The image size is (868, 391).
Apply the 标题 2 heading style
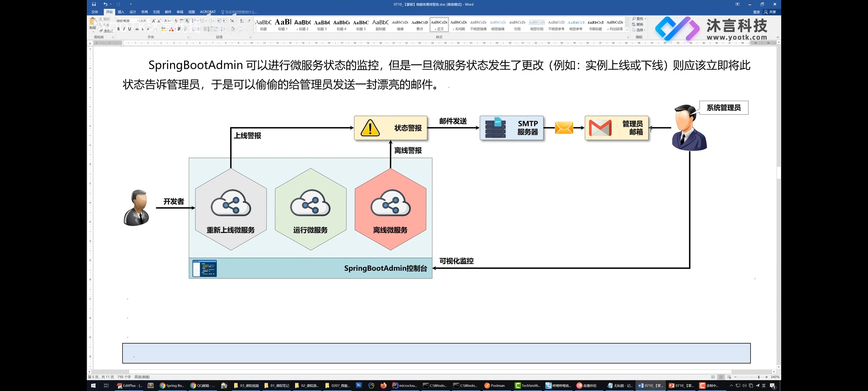302,25
